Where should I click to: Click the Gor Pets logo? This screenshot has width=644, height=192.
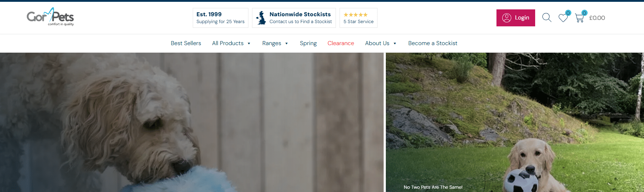click(50, 17)
